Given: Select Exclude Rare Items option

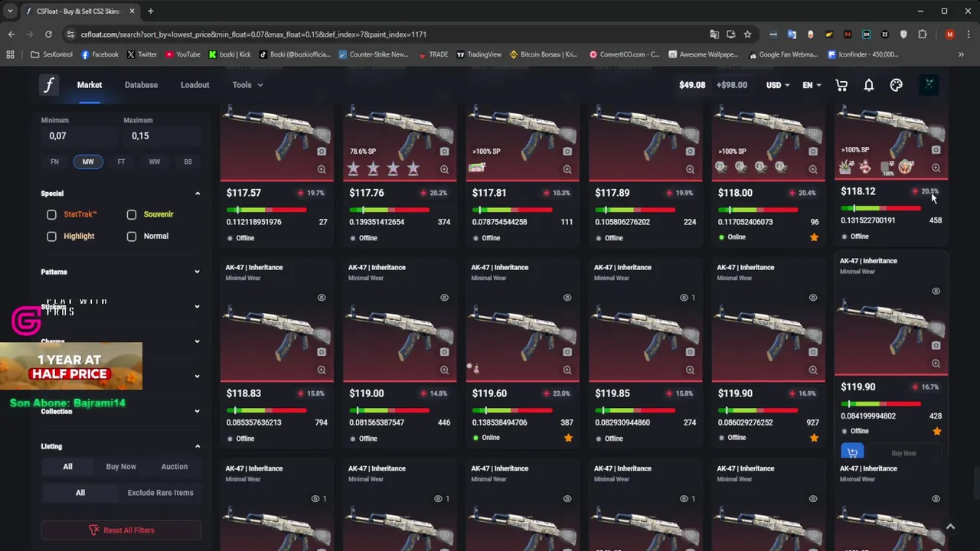Looking at the screenshot, I should coord(160,493).
